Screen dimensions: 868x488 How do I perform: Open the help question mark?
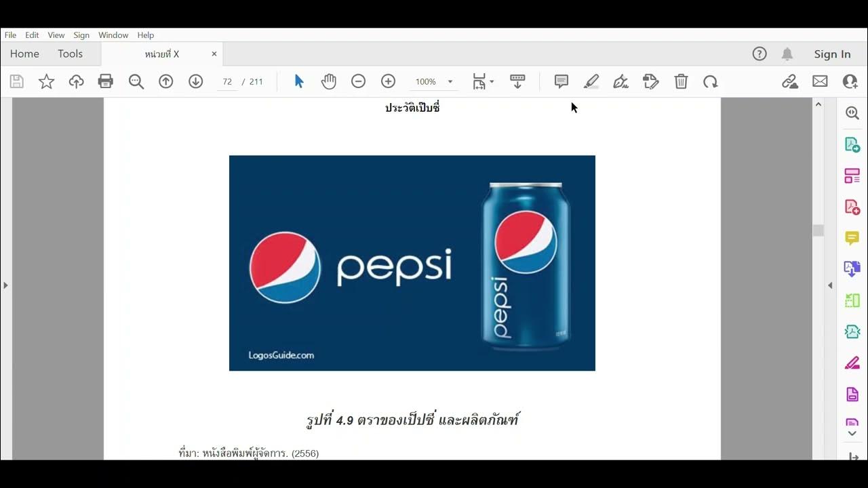pos(759,54)
